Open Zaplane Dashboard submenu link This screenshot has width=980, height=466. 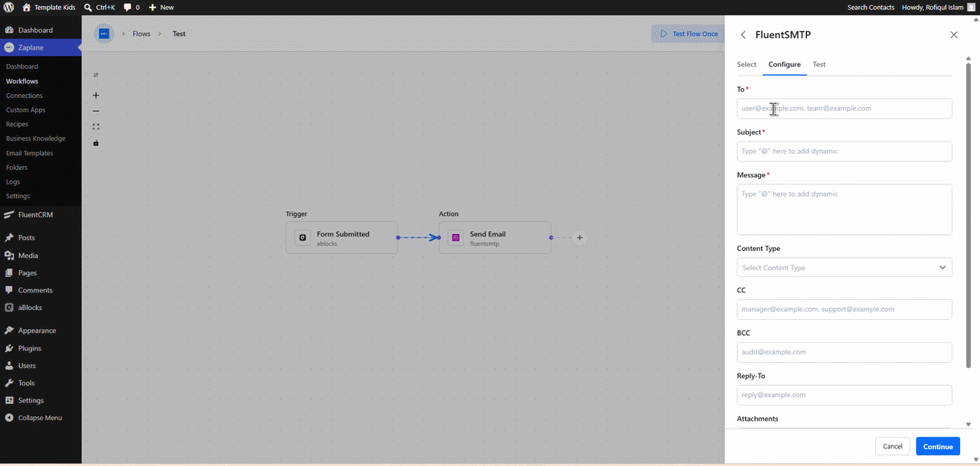tap(22, 67)
